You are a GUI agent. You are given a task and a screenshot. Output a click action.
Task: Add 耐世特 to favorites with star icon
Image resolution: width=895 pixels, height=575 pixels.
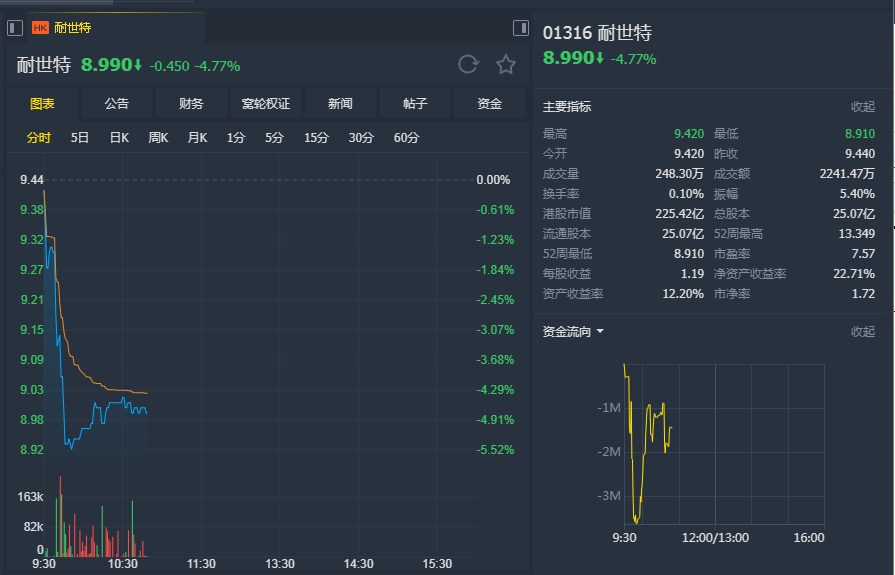[x=506, y=65]
